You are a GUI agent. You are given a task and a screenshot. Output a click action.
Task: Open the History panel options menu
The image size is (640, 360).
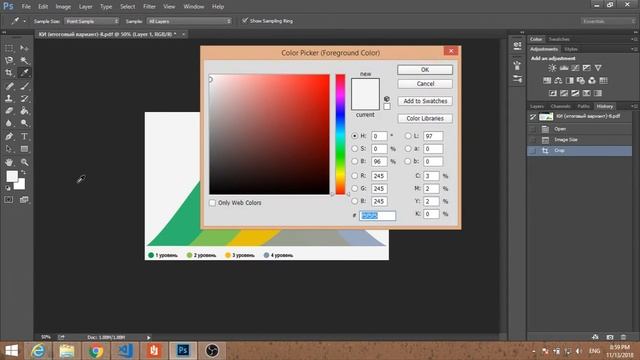point(634,106)
